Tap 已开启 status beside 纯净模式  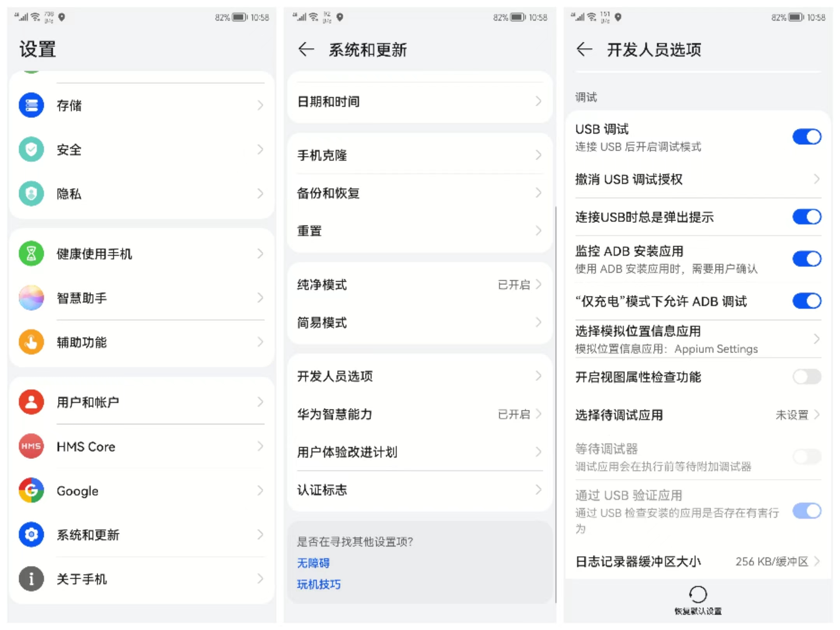click(514, 285)
